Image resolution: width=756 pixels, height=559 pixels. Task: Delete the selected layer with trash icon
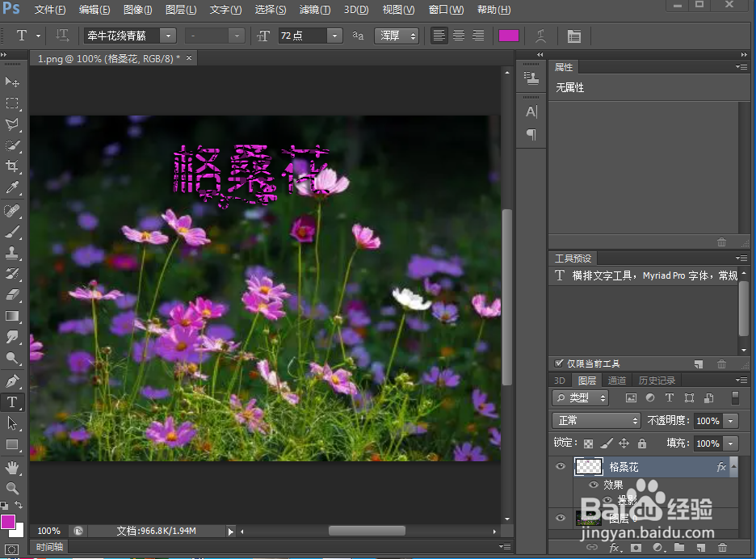(x=722, y=548)
